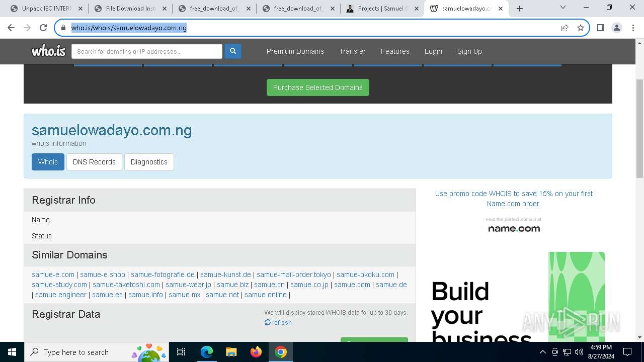644x362 pixels.
Task: Open samue-e.com similar domain link
Action: [53, 275]
